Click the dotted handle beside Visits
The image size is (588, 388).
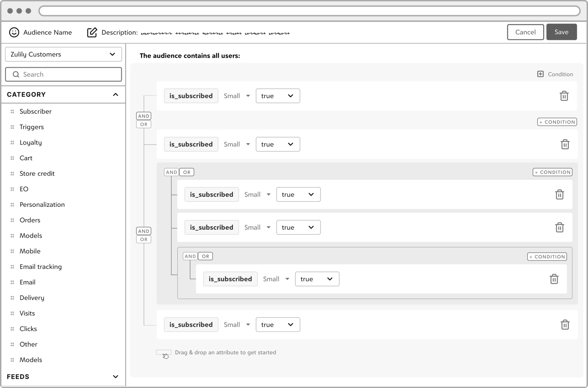coord(12,313)
